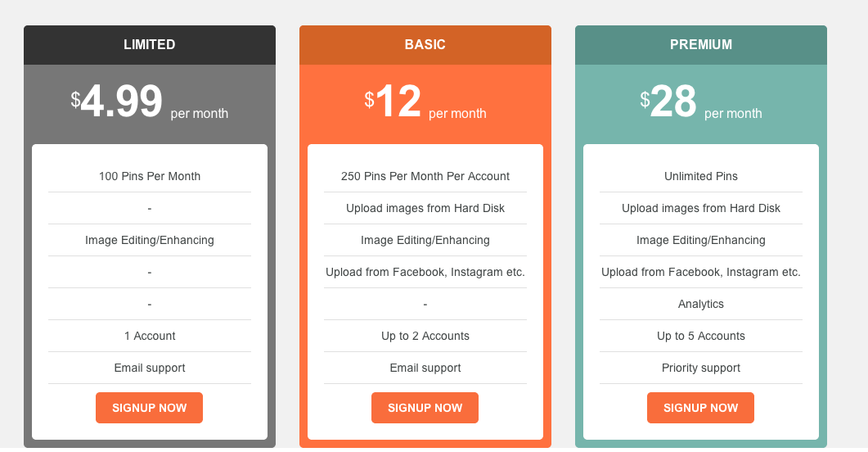Click 250 Pins Per Month Per Account
Viewport: 868px width, 452px height.
point(425,176)
